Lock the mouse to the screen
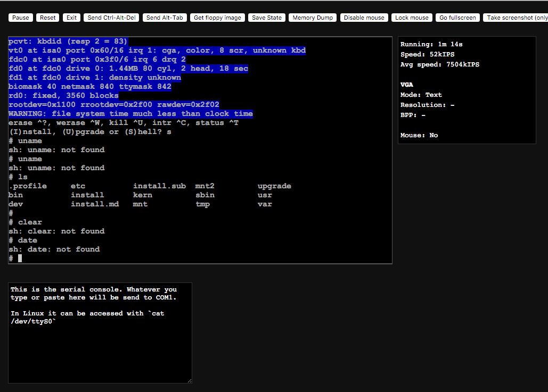Screen dimensions: 548x392 (411, 17)
